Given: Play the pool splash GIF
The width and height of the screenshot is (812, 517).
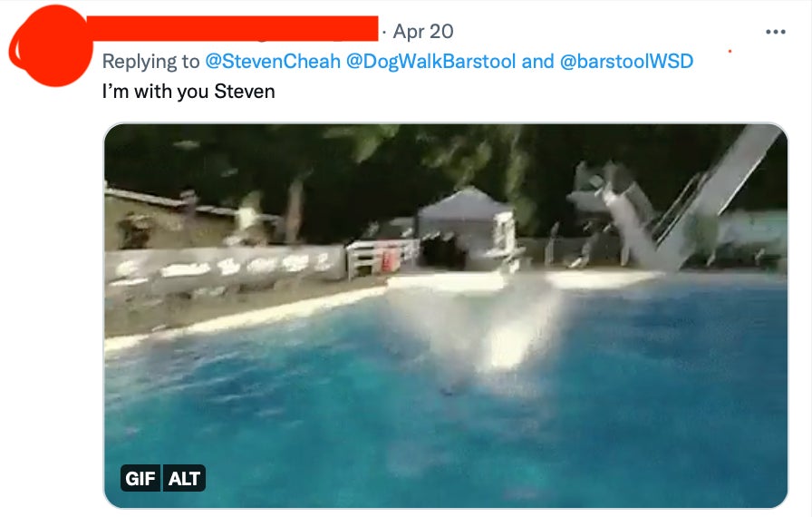Looking at the screenshot, I should tap(446, 316).
